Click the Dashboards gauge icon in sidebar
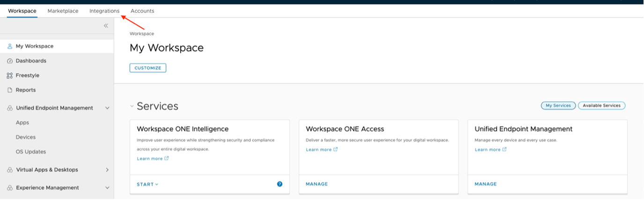Image resolution: width=644 pixels, height=200 pixels. 9,61
